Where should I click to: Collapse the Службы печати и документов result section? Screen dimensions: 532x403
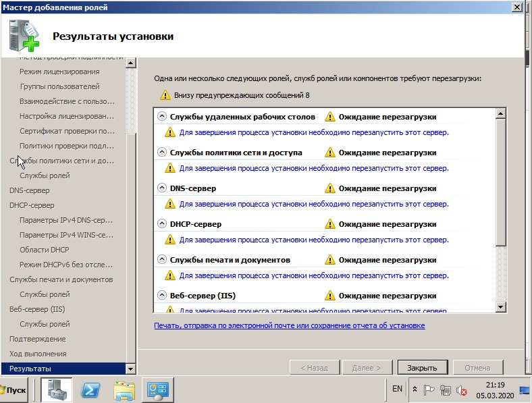[x=162, y=259]
